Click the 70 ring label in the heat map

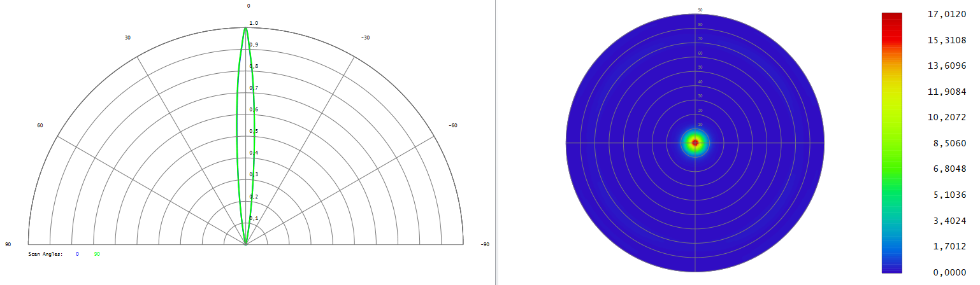[x=700, y=39]
